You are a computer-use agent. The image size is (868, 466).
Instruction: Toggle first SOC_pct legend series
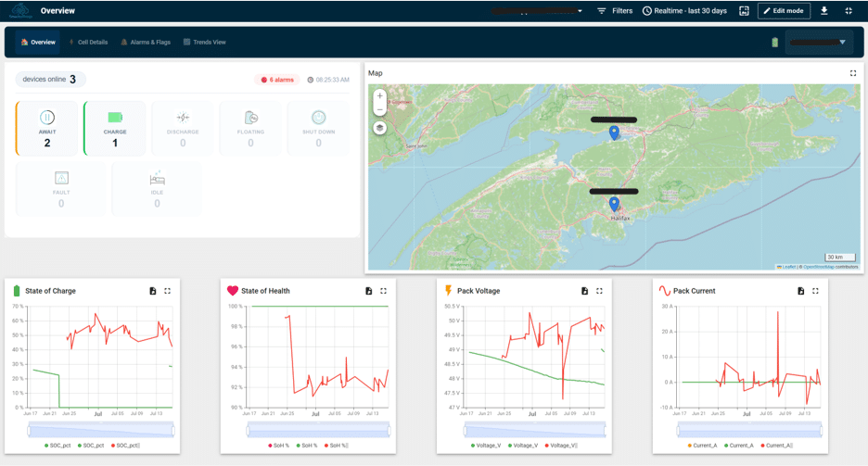click(57, 446)
